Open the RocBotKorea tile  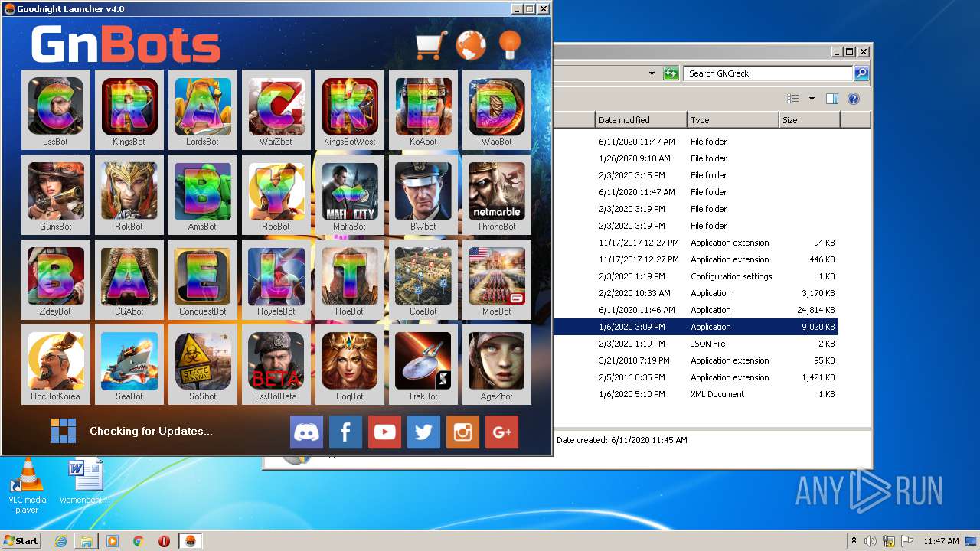click(56, 364)
